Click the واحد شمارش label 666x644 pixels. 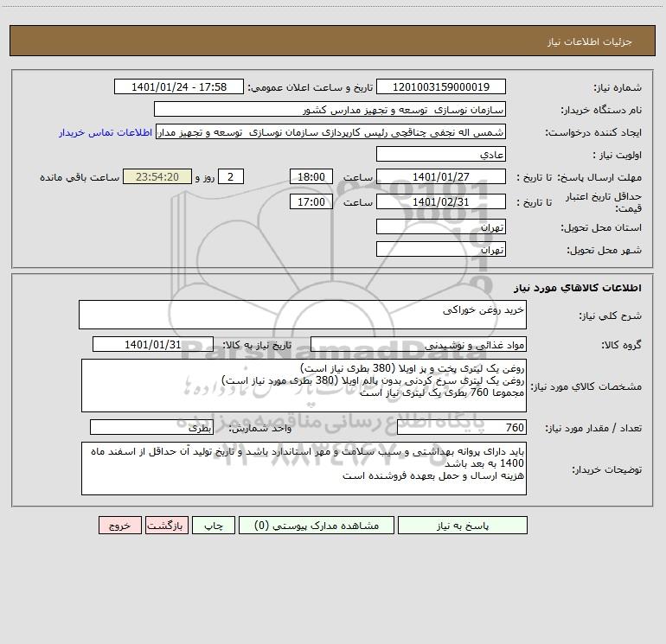260,429
